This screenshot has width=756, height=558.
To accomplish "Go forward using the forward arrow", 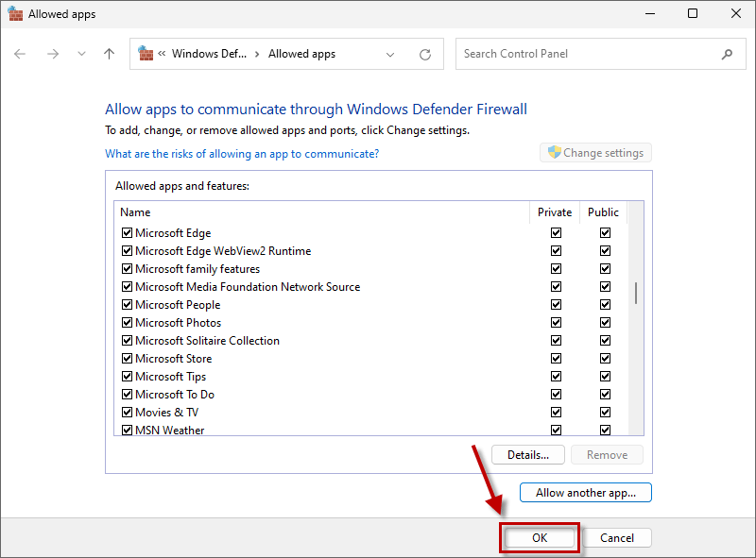I will 53,54.
